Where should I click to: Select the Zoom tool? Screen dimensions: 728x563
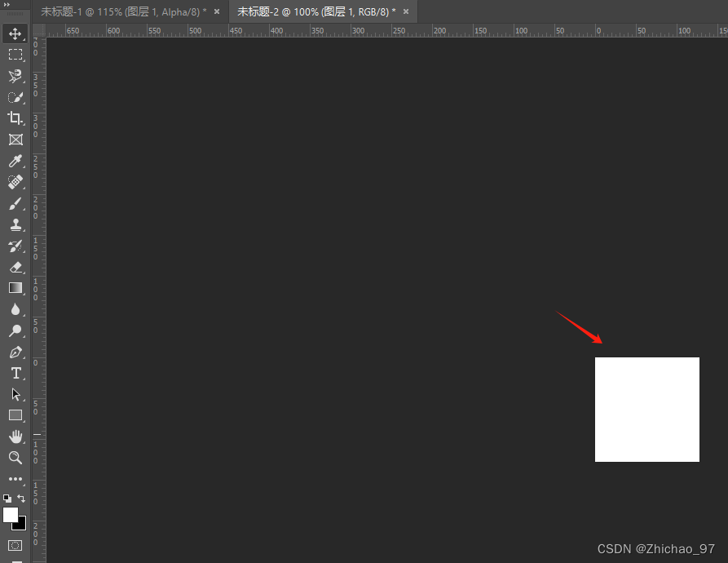coord(15,458)
